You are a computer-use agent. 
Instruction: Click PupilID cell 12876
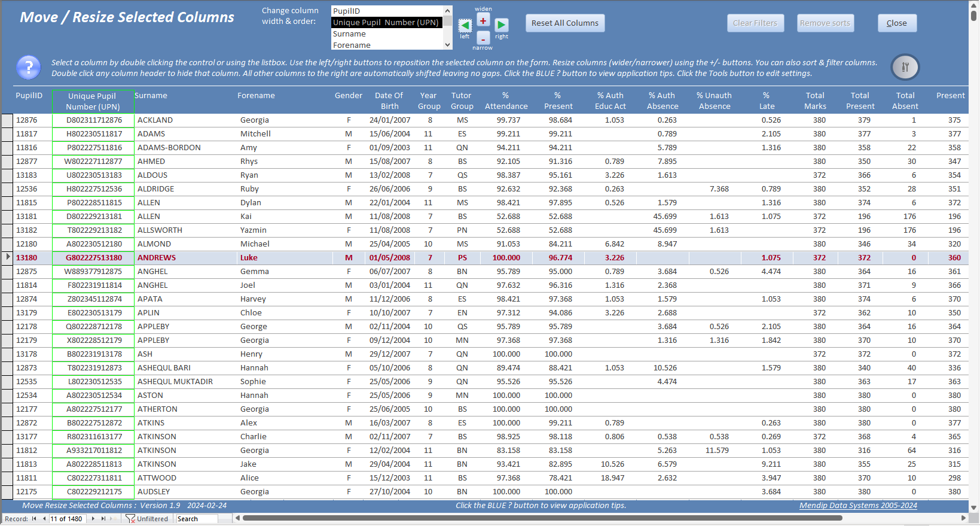pyautogui.click(x=32, y=120)
